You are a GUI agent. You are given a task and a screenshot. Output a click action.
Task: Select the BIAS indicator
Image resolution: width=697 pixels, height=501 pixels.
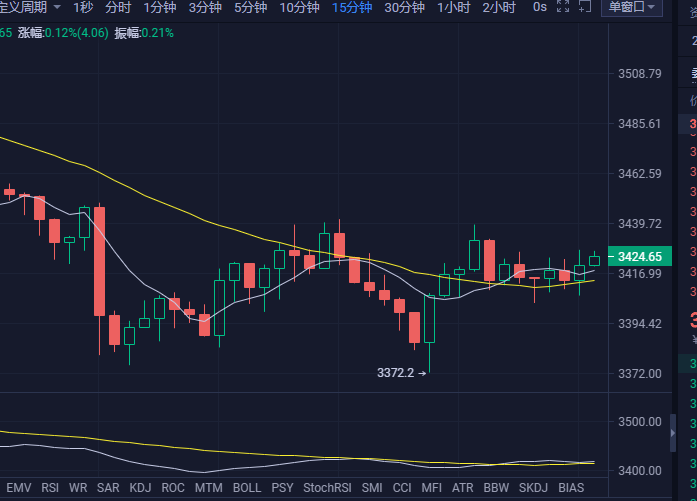point(571,488)
